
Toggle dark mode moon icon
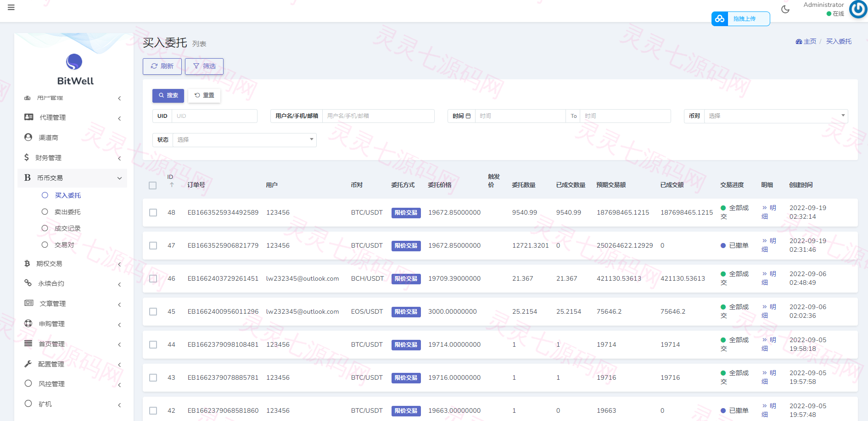(x=785, y=9)
